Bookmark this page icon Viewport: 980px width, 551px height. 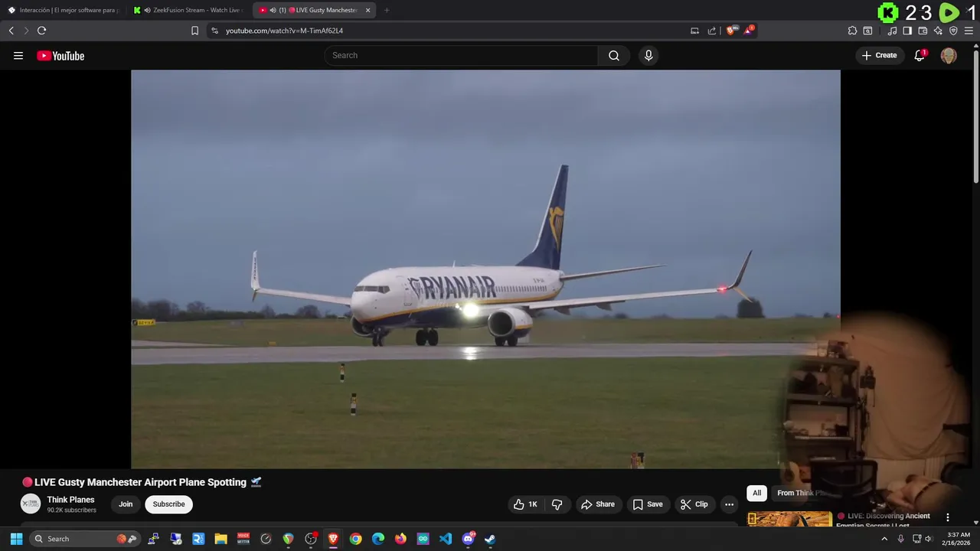[194, 31]
